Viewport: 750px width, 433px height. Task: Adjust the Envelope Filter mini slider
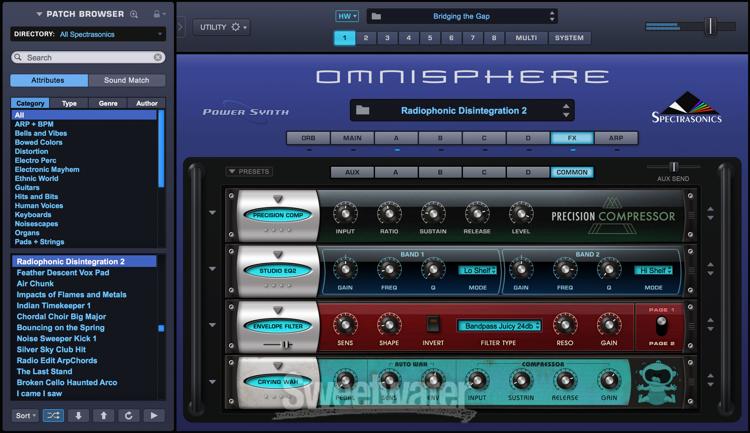pos(286,344)
